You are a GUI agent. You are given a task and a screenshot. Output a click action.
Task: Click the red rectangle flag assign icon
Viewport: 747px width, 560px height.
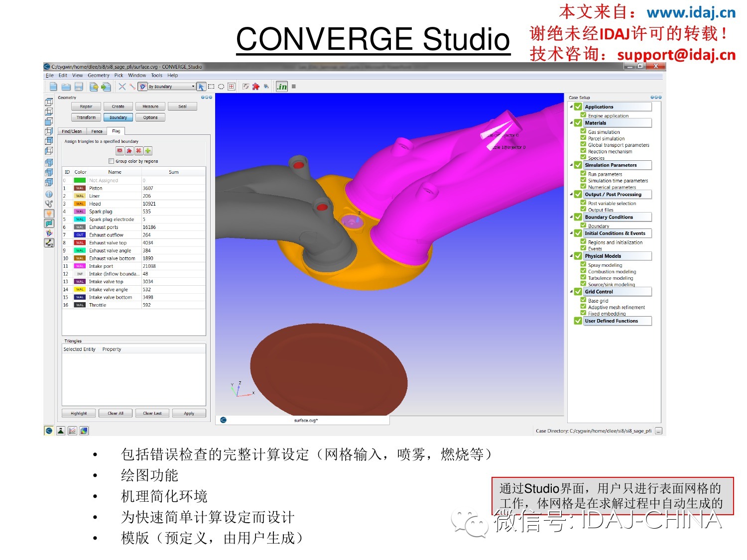click(x=120, y=151)
